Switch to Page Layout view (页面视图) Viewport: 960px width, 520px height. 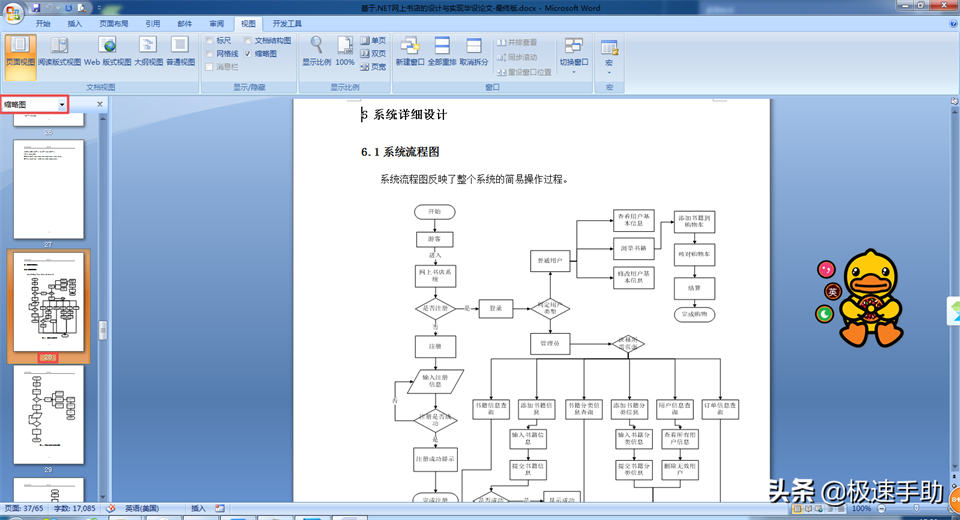(x=20, y=50)
